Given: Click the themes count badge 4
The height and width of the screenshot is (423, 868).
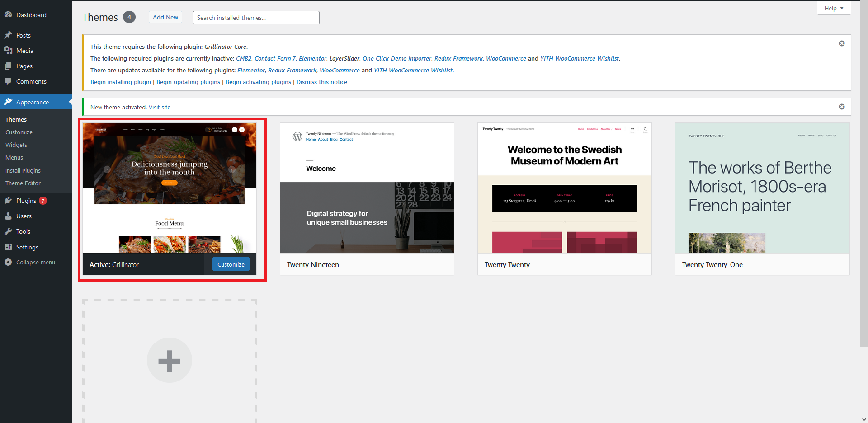Looking at the screenshot, I should (129, 17).
